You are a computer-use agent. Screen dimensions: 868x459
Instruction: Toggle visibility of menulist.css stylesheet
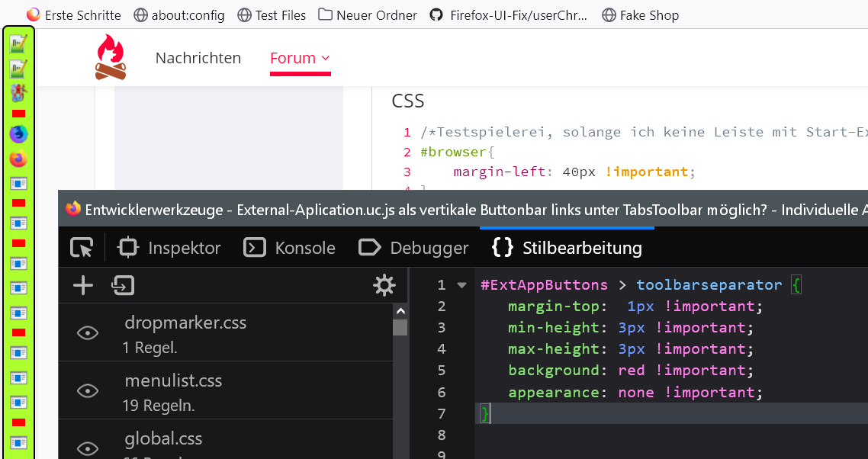click(88, 390)
